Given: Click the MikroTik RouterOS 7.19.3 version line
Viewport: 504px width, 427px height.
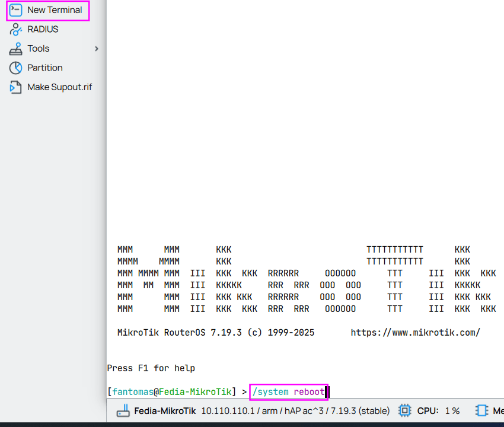Looking at the screenshot, I should (x=216, y=333).
